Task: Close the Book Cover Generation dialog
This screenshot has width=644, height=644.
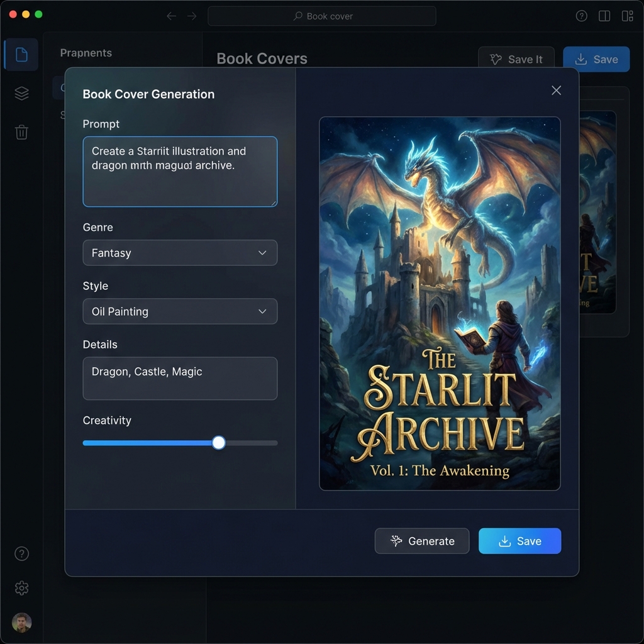Action: pos(556,90)
